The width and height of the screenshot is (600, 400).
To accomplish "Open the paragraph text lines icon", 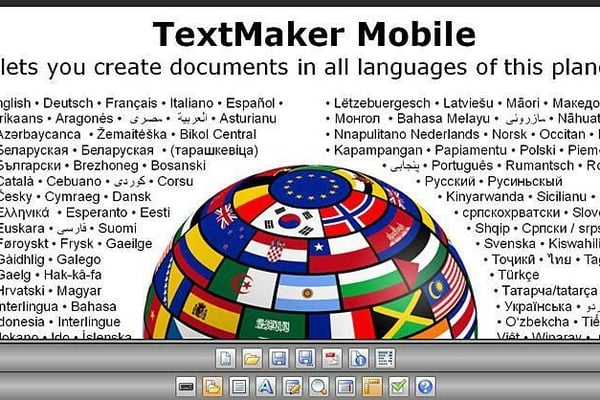I will pos(239,385).
